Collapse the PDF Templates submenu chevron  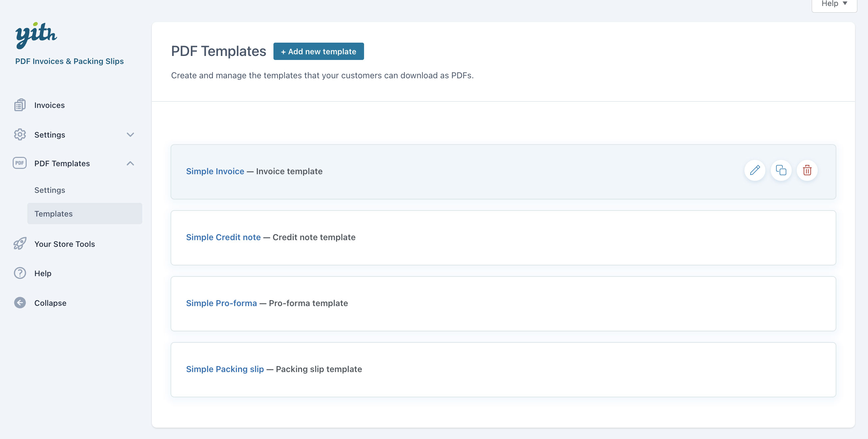[x=131, y=164]
